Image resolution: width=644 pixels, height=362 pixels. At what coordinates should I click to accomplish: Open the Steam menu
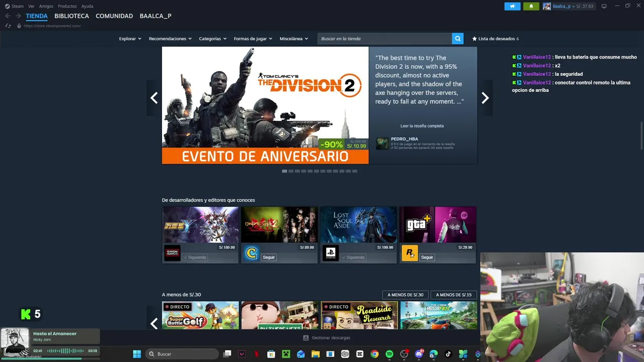click(x=15, y=6)
